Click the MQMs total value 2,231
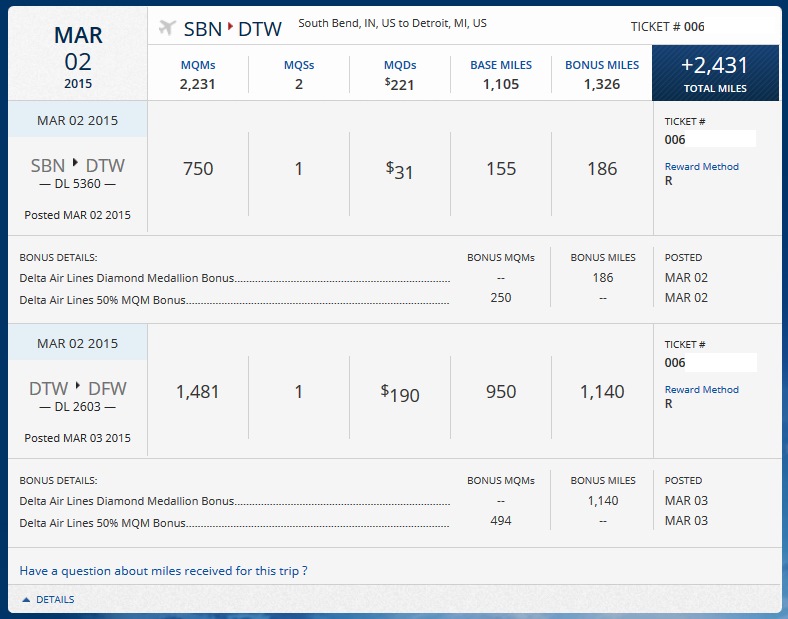 198,84
